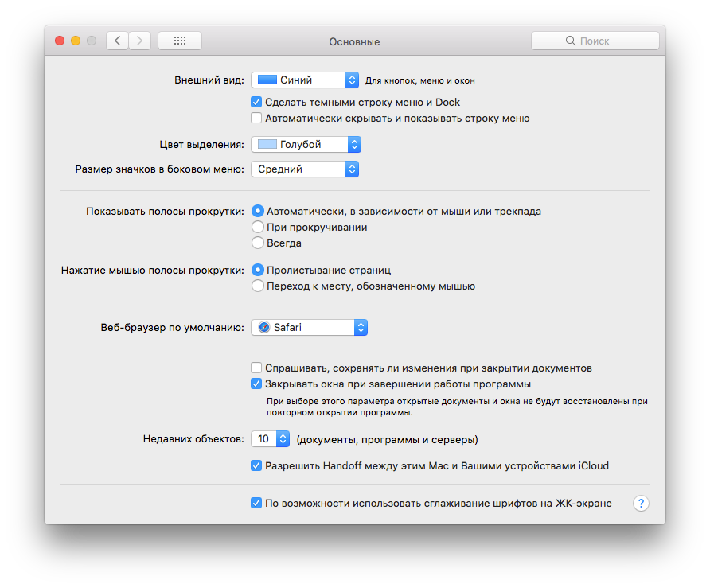The height and width of the screenshot is (588, 710).
Task: Open the Цвет выделения dropdown
Action: coord(306,144)
